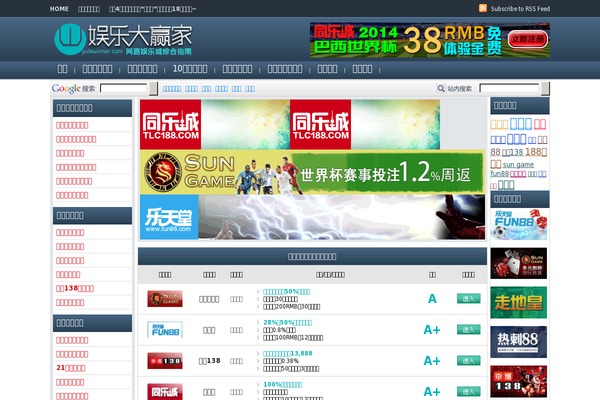The width and height of the screenshot is (600, 400).
Task: Click the 0.38% text in the 138 row
Action: tap(281, 361)
